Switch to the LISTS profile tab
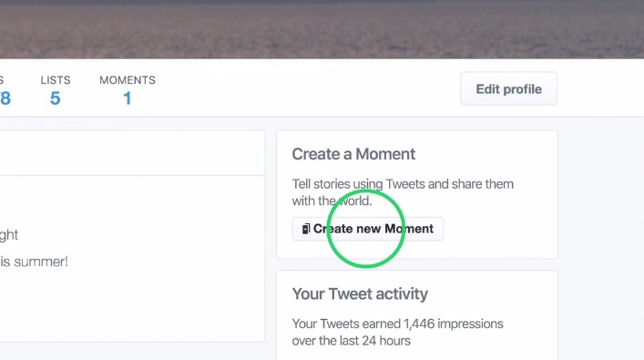Image resolution: width=644 pixels, height=360 pixels. point(56,90)
